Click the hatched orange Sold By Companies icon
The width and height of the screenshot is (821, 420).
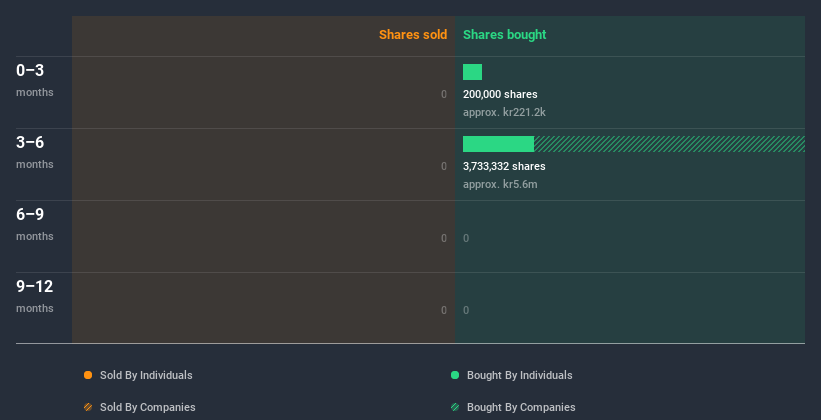pos(88,407)
